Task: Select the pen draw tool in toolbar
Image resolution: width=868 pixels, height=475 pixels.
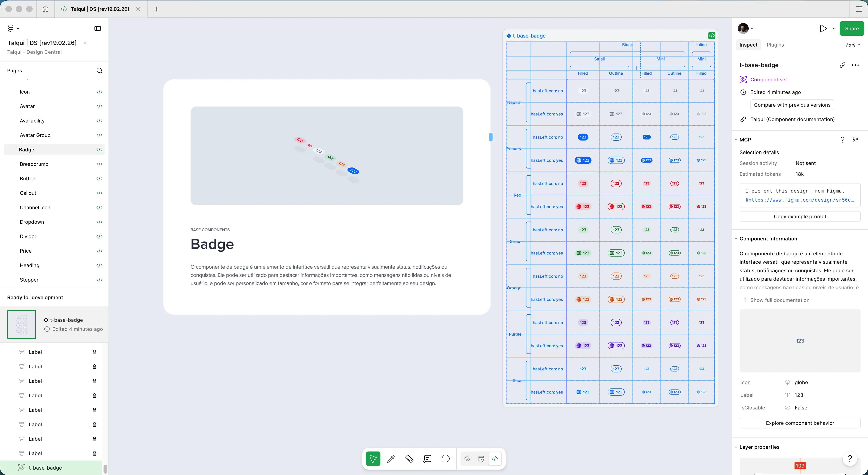Action: click(391, 459)
